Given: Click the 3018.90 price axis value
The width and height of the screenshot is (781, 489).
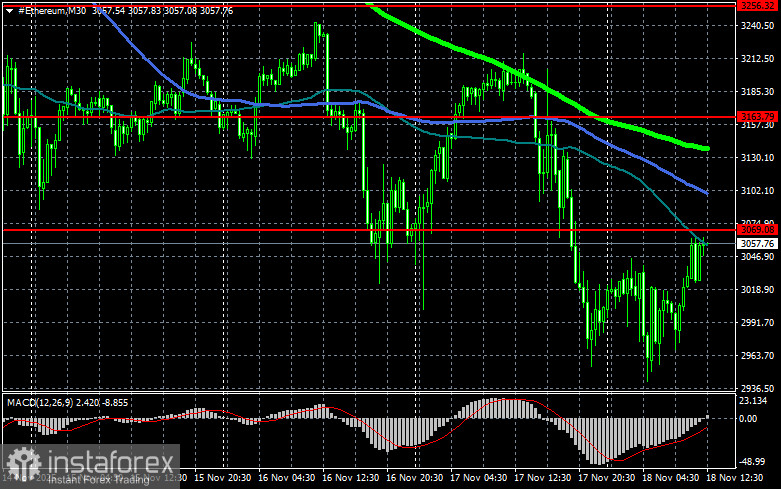Looking at the screenshot, I should (757, 289).
